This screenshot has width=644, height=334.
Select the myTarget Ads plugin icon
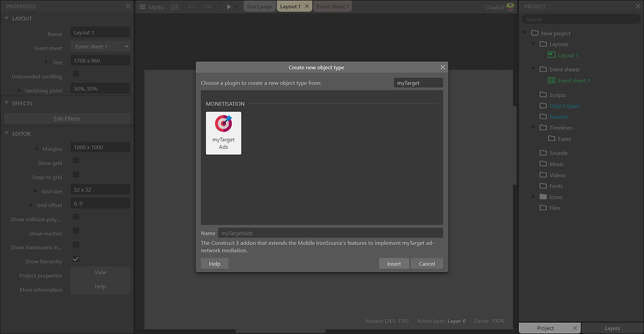pyautogui.click(x=223, y=133)
